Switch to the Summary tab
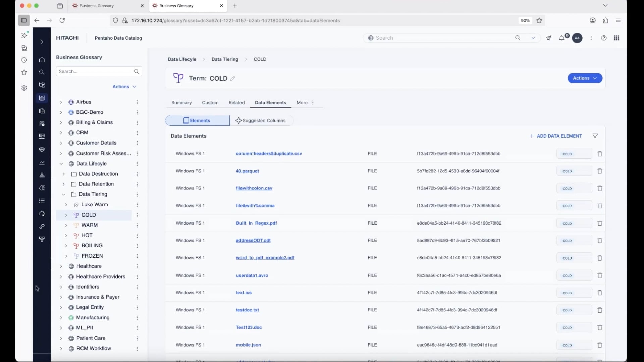Screen dimensions: 644x362 click(181, 103)
